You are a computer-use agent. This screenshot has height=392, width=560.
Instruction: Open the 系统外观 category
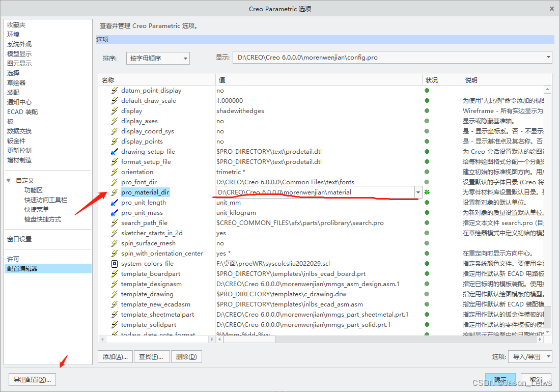(x=19, y=44)
